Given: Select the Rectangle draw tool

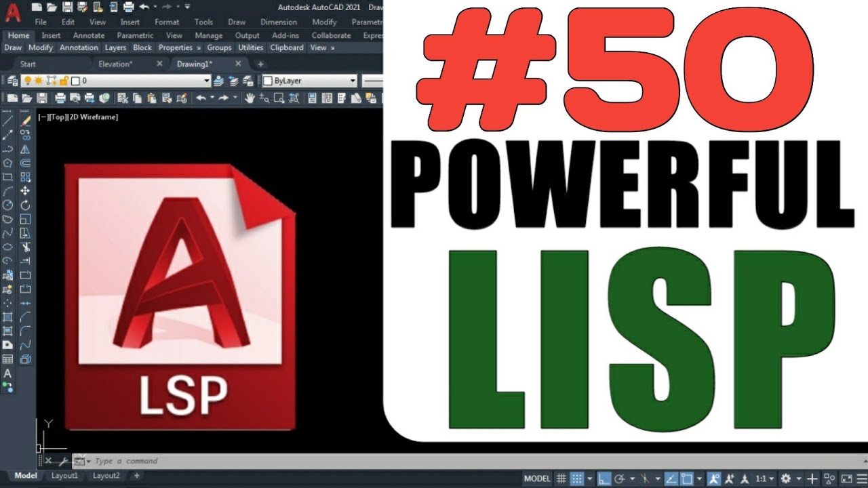Looking at the screenshot, I should 8,177.
